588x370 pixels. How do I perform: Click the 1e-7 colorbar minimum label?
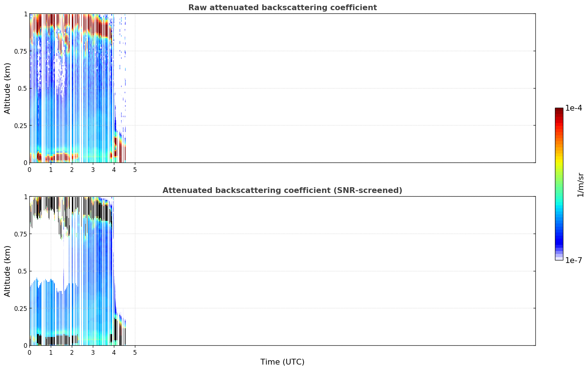(573, 260)
